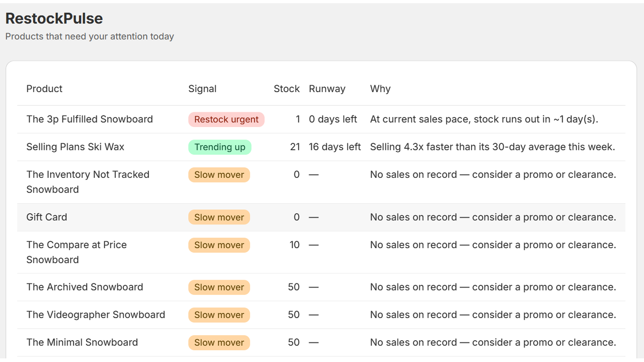The height and width of the screenshot is (362, 644).
Task: Click the Product column header
Action: 44,89
